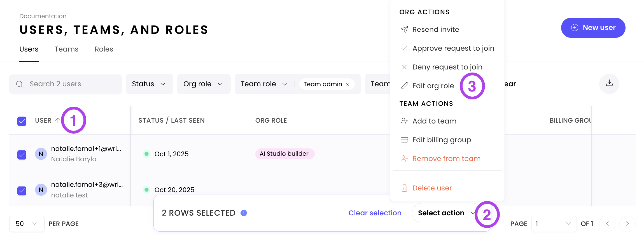Click Natalie Baryla's avatar icon

41,154
